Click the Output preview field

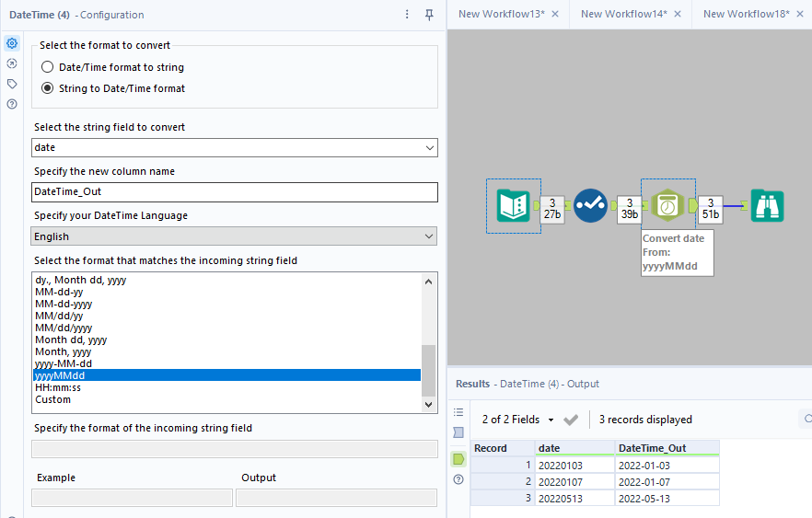point(336,498)
